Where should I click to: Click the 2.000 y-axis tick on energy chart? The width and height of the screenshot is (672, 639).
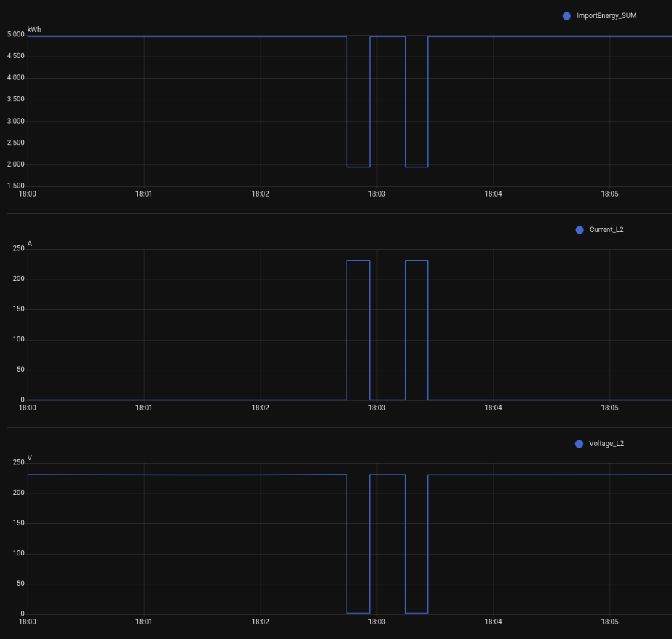15,164
